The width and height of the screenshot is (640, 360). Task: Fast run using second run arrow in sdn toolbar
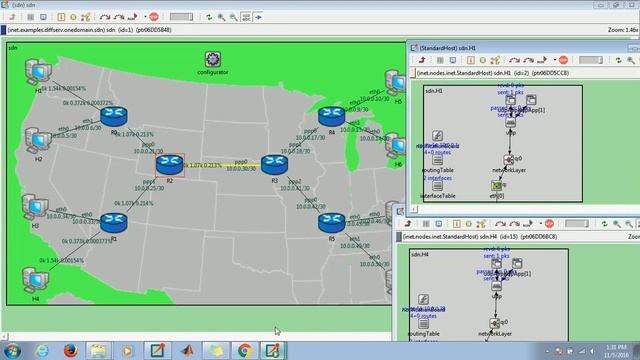[119, 17]
